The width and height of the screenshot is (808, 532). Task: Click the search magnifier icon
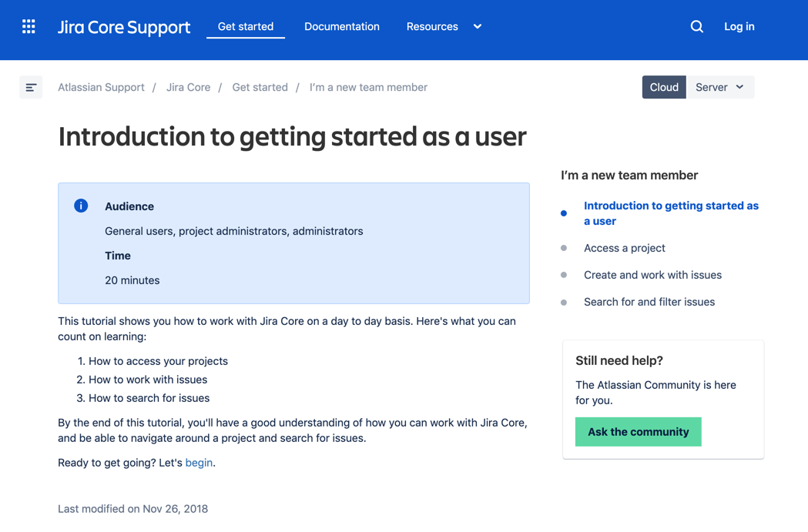696,26
